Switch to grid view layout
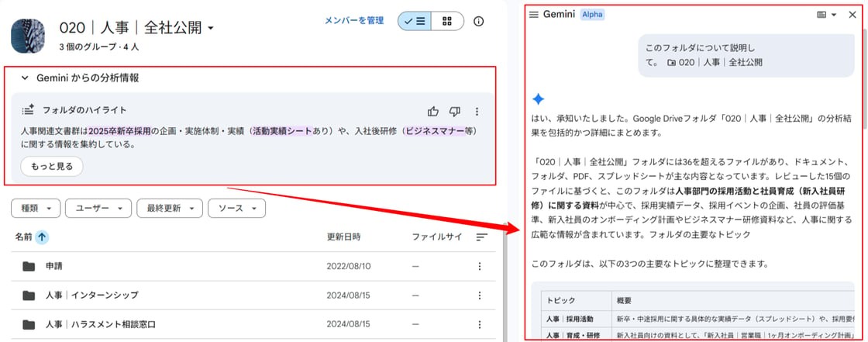 click(x=447, y=21)
